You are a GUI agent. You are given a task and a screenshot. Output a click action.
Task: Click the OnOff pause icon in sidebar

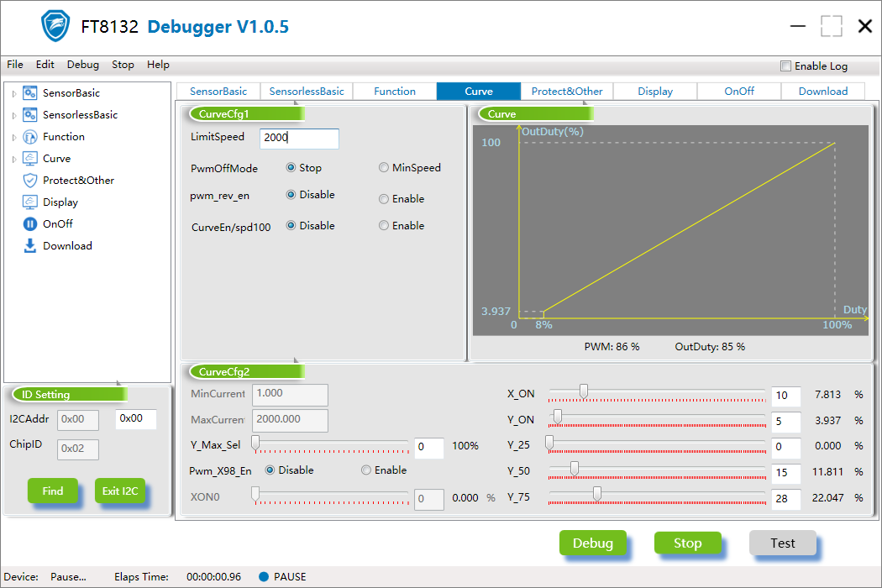tap(29, 224)
